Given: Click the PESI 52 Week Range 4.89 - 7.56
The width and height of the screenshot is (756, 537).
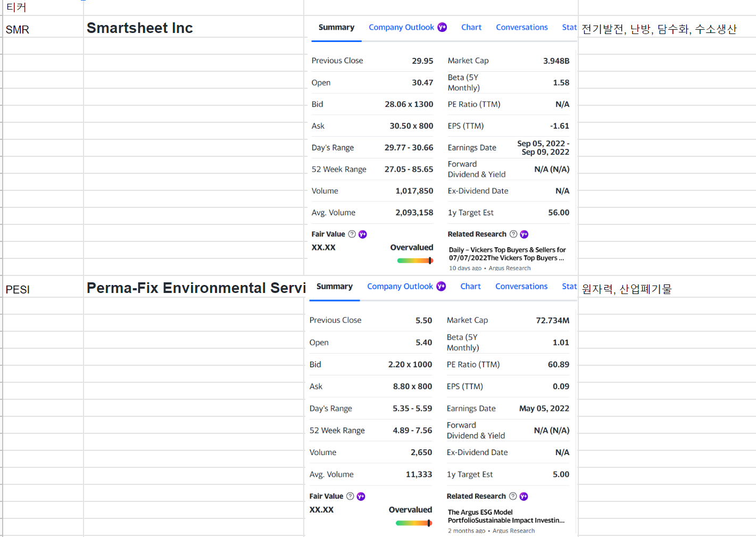Looking at the screenshot, I should pos(412,430).
